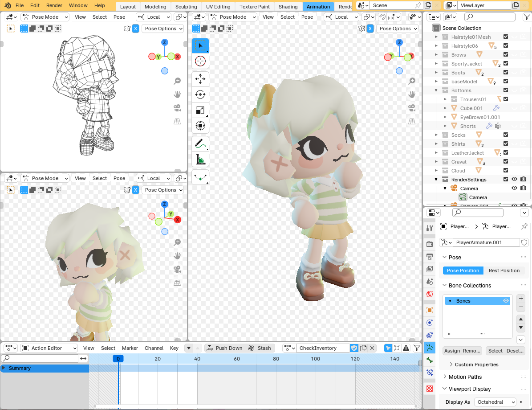This screenshot has width=532, height=410.
Task: Click the timeline horizontal scrollbar
Action: click(x=255, y=406)
